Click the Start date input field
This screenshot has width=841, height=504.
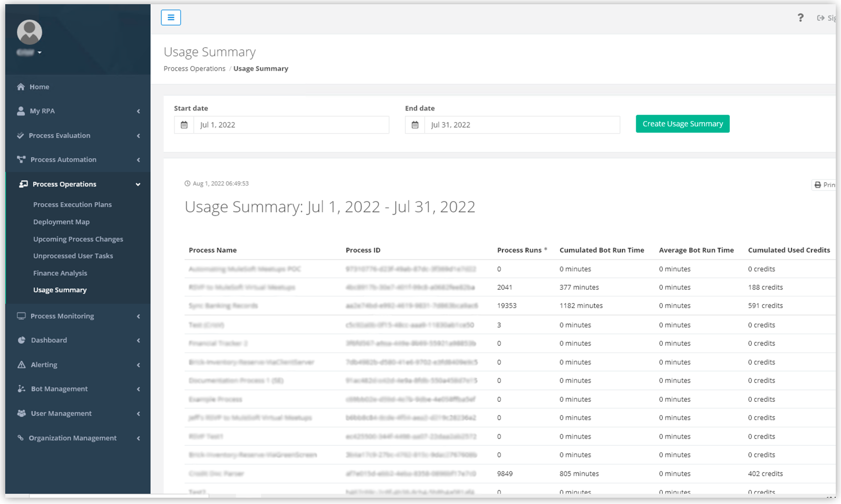(291, 125)
